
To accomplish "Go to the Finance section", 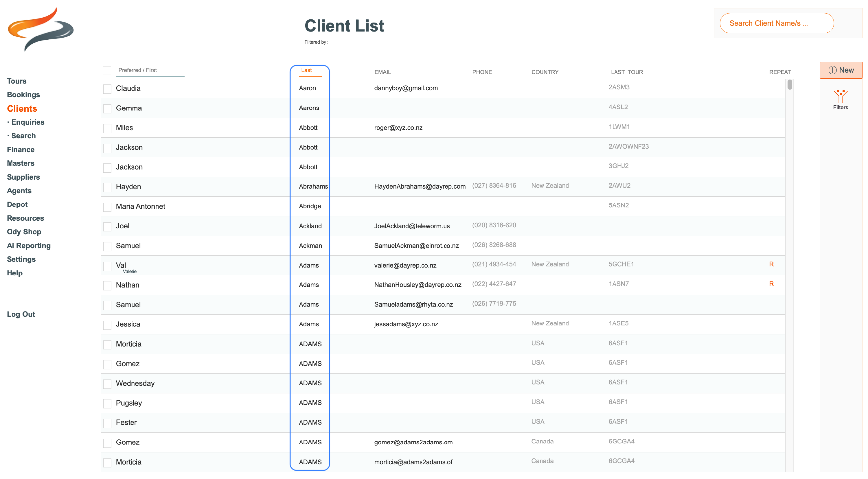I will point(21,150).
